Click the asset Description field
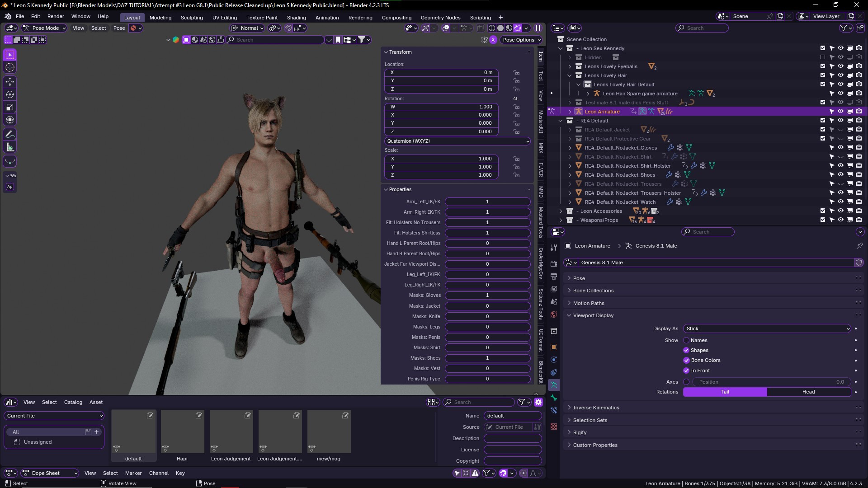 513,438
